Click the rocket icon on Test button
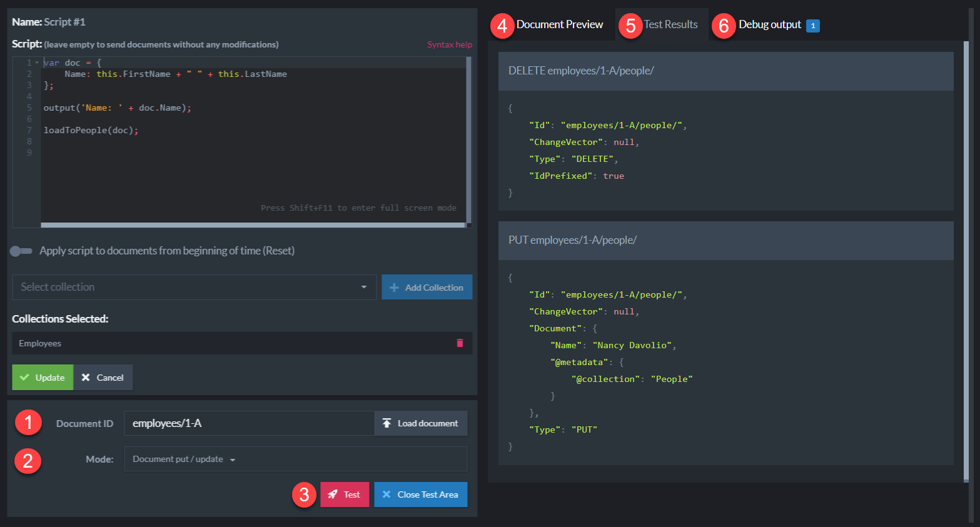Image resolution: width=980 pixels, height=527 pixels. coord(333,494)
